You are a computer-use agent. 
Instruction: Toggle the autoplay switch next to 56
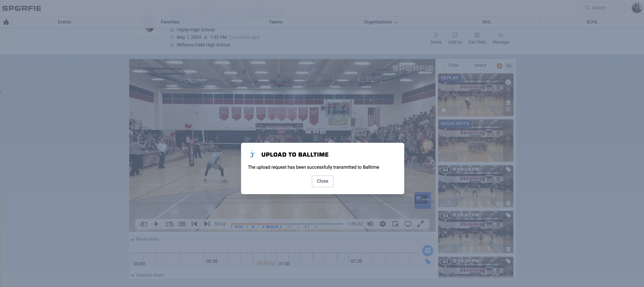click(498, 66)
